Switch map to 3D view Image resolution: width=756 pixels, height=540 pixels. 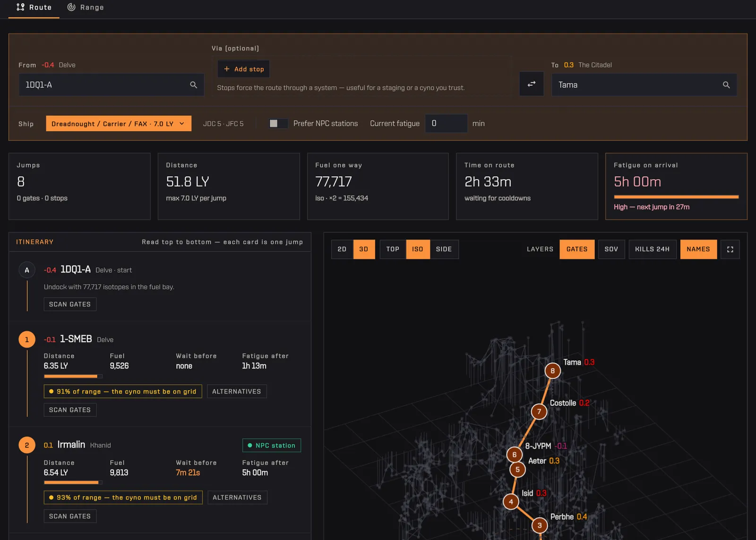[364, 249]
